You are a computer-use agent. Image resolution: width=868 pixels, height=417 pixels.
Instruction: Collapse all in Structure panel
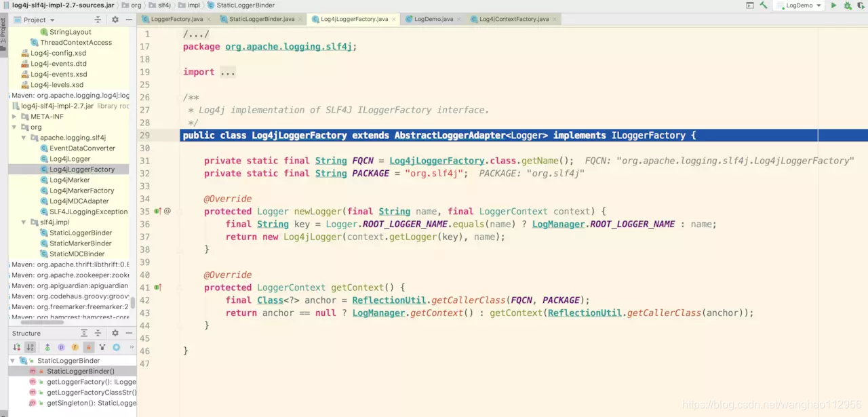tap(98, 333)
